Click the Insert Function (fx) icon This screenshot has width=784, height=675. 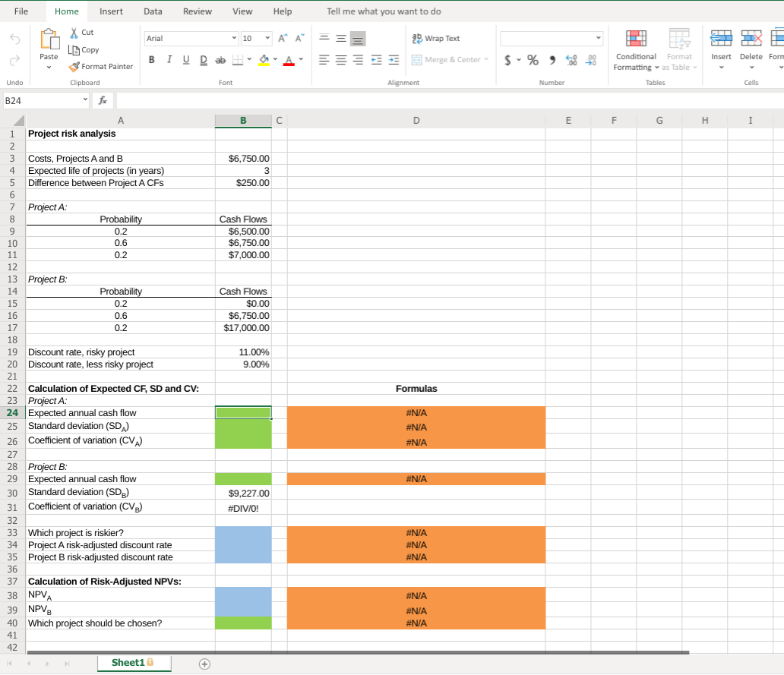click(103, 99)
